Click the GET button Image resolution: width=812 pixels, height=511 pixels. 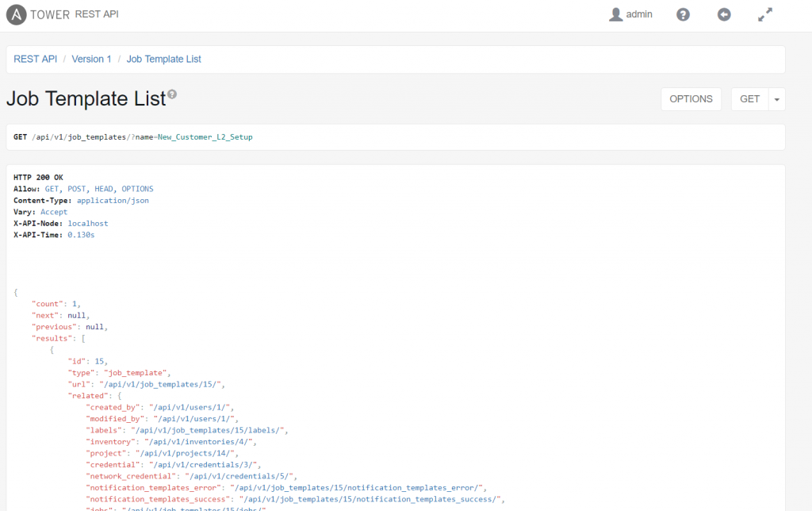click(749, 98)
